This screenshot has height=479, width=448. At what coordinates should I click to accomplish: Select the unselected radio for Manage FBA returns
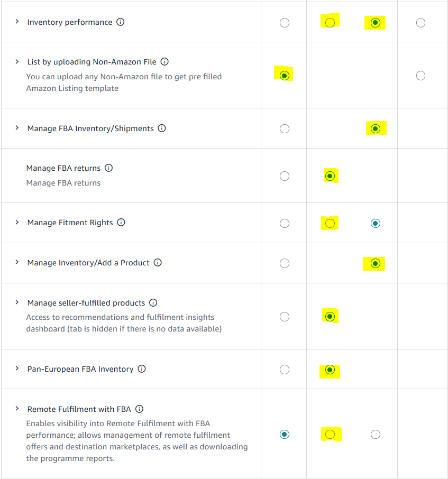click(285, 176)
